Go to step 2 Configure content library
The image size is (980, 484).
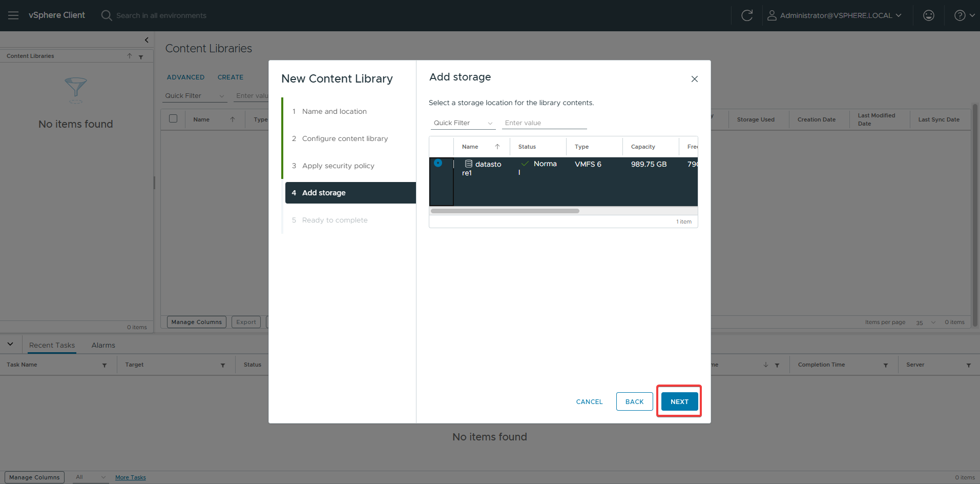coord(345,138)
